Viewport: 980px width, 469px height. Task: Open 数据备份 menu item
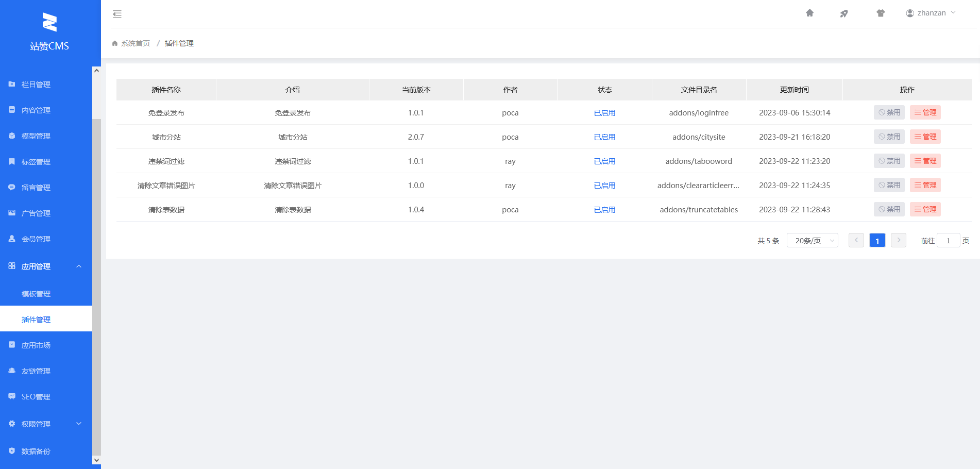coord(46,451)
